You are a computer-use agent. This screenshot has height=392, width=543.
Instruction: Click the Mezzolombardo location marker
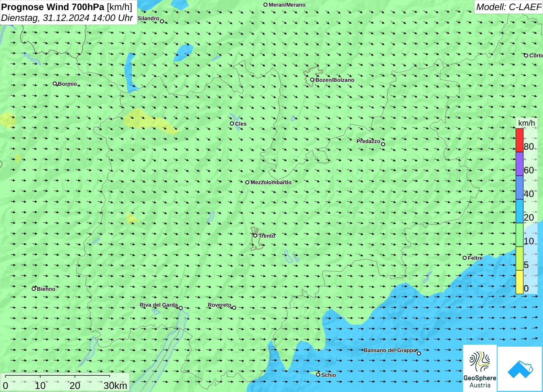click(x=247, y=182)
